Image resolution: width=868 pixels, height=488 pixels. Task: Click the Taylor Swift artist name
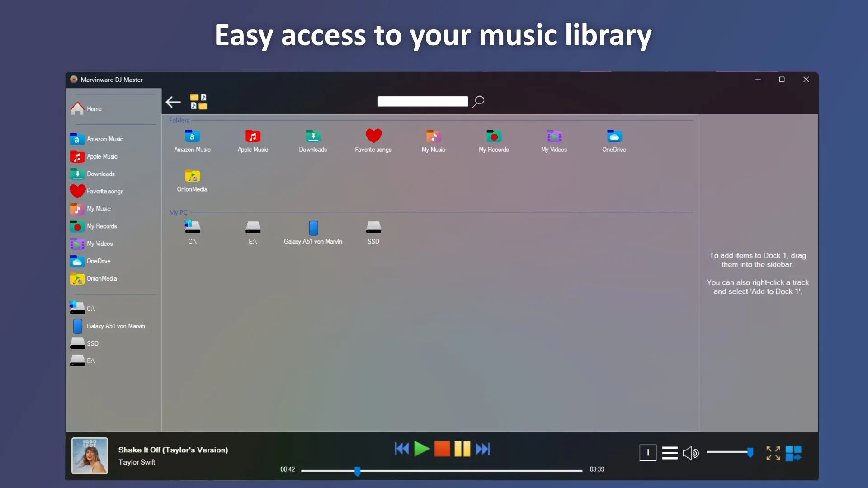[x=137, y=462]
